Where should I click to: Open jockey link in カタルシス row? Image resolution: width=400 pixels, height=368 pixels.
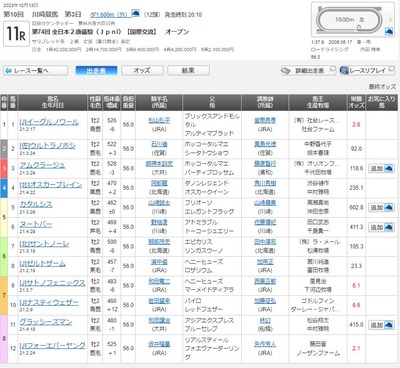(159, 203)
